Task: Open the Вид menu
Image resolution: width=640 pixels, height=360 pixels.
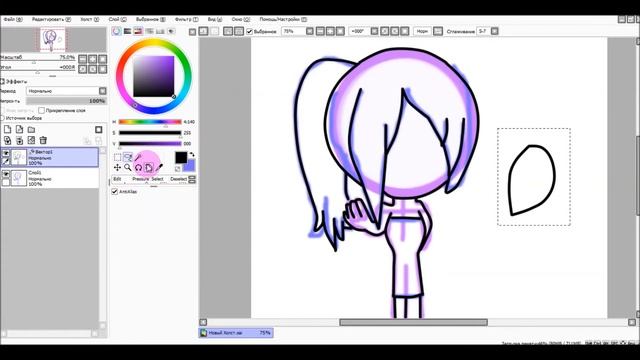Action: [x=215, y=19]
